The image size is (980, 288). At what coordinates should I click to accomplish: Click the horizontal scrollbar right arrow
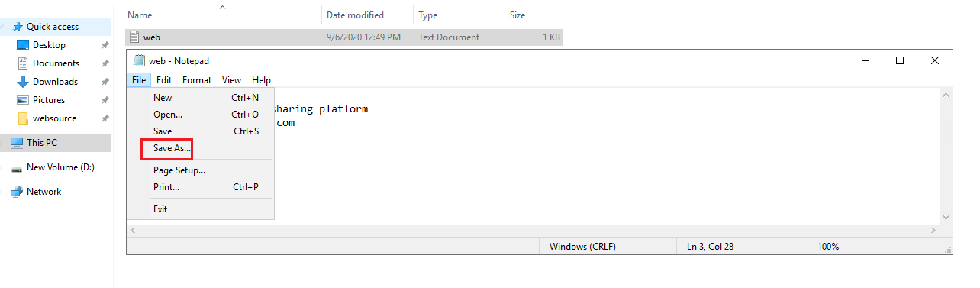pyautogui.click(x=933, y=230)
